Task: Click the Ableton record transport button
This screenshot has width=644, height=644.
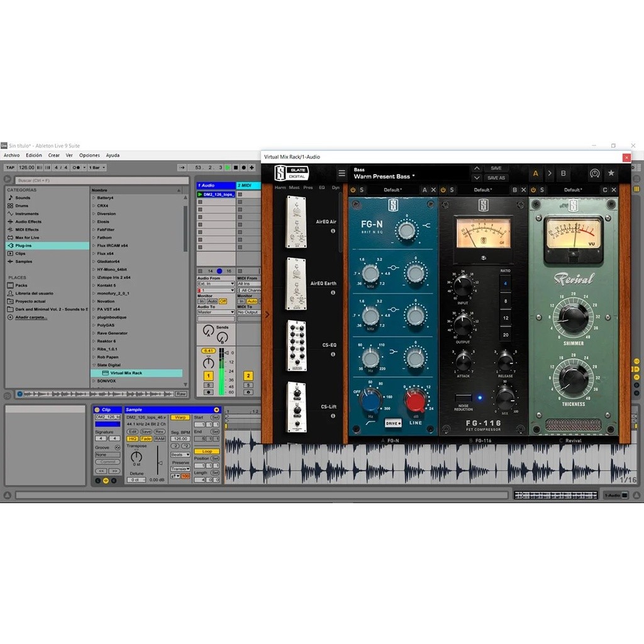Action: (243, 167)
